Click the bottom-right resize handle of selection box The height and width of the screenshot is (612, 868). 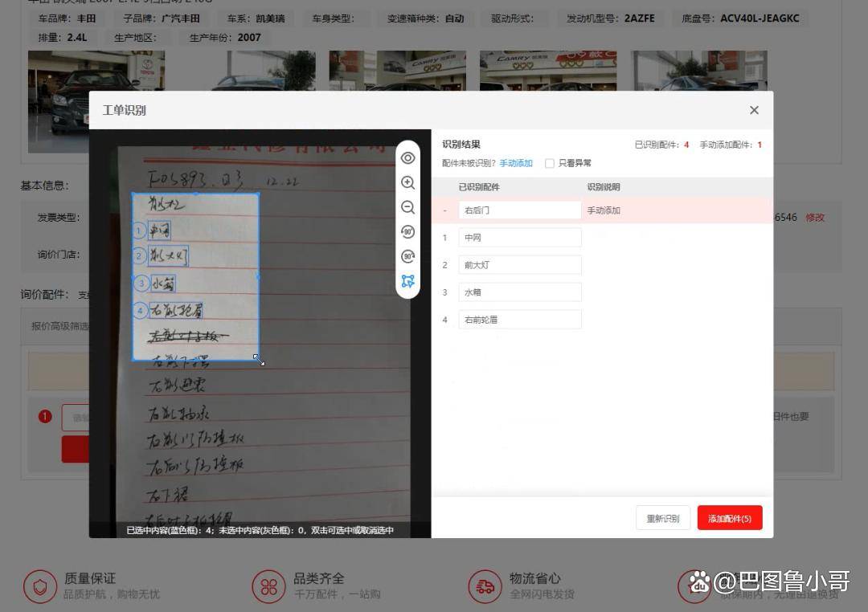[258, 360]
